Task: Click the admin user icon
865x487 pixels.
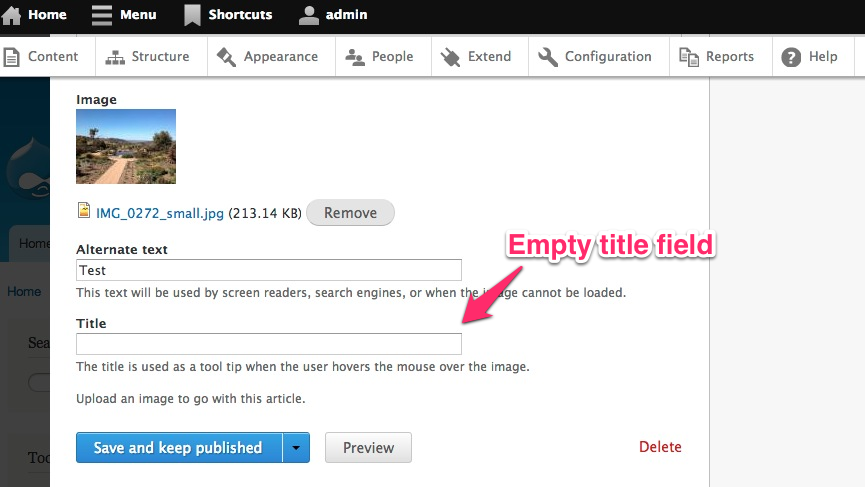Action: click(308, 15)
